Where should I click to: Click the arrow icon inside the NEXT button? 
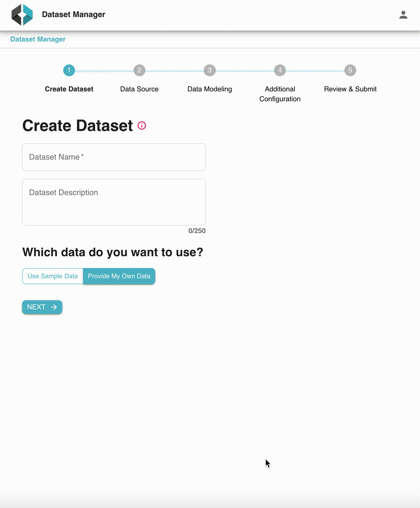(x=54, y=307)
